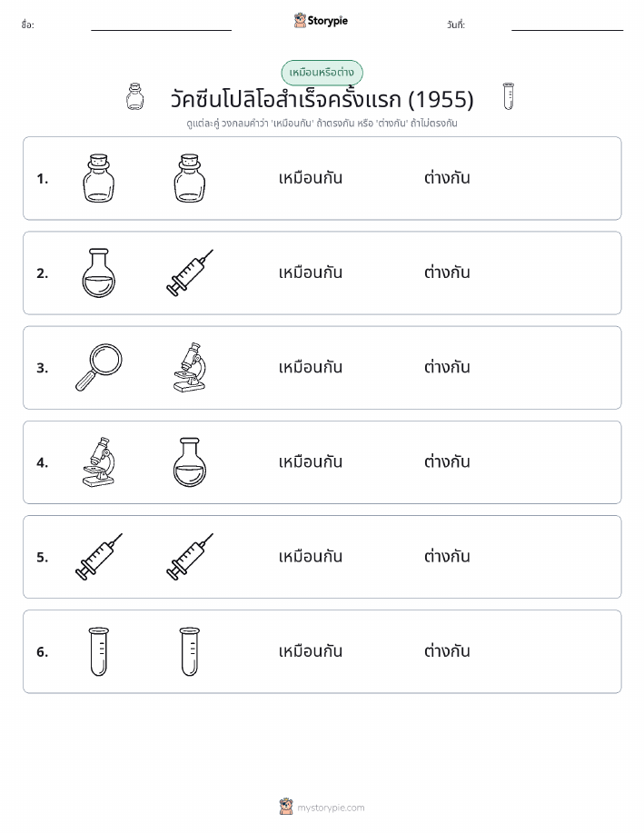Click the magnifying glass icon in row 3
The image size is (644, 833).
point(99,368)
